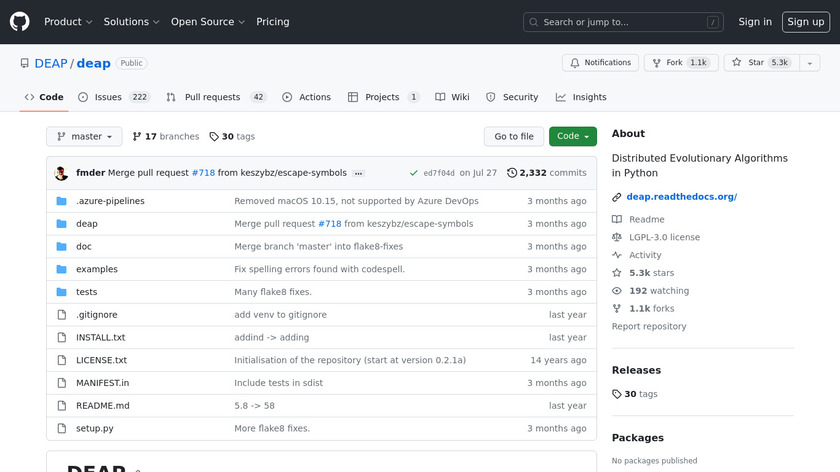Click the Search or jump to field
Viewport: 840px width, 472px height.
[x=623, y=22]
